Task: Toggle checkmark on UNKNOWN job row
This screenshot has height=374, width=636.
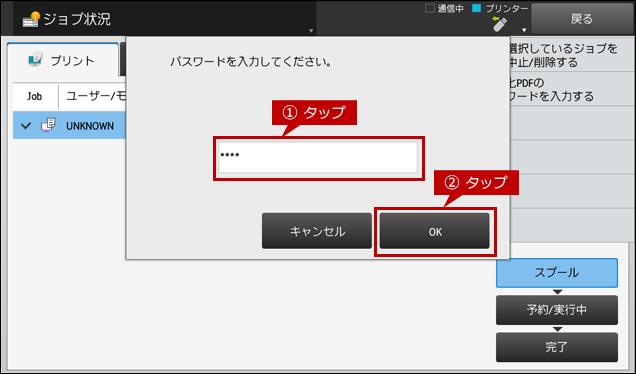Action: (26, 126)
